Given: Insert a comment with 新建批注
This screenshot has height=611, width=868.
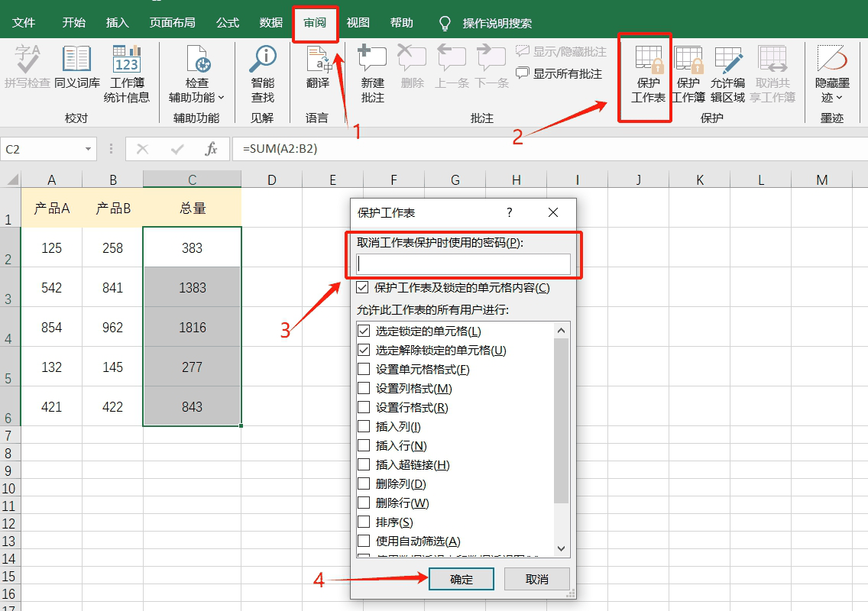Looking at the screenshot, I should (371, 73).
